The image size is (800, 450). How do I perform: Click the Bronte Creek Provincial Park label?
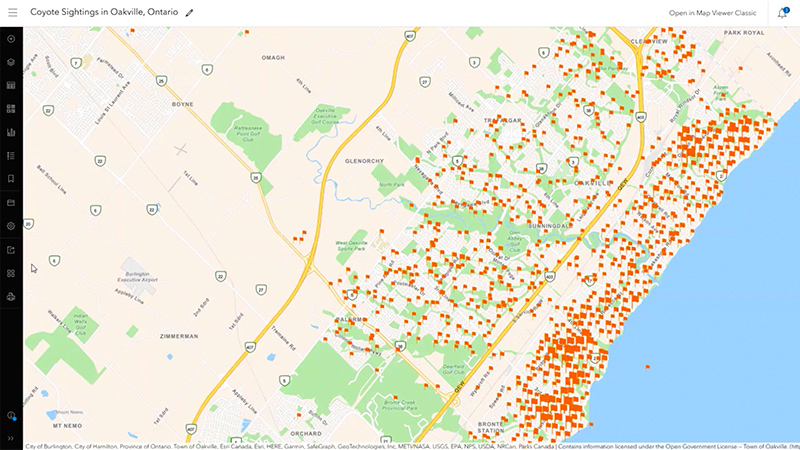coord(400,405)
